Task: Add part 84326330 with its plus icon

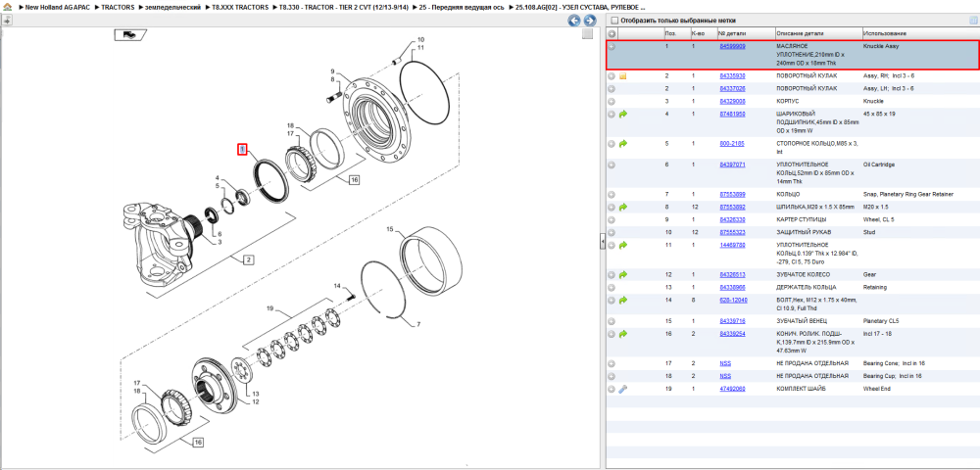Action: (612, 219)
